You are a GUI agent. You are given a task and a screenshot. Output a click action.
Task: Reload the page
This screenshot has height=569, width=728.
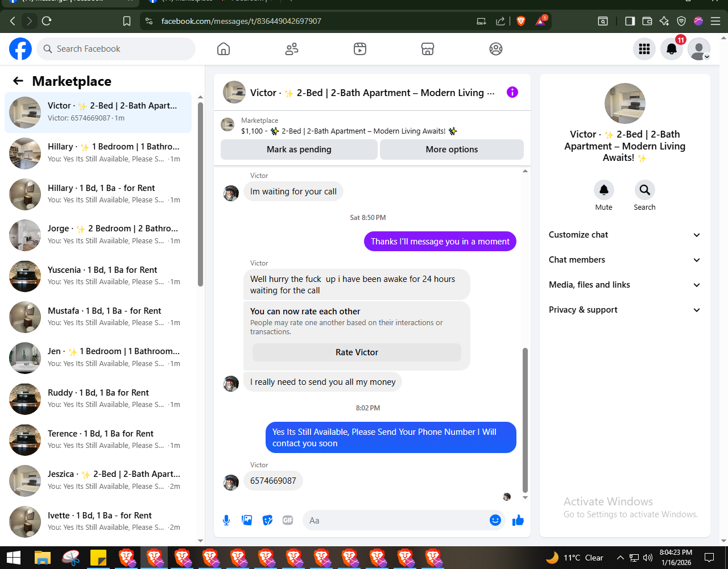point(47,21)
